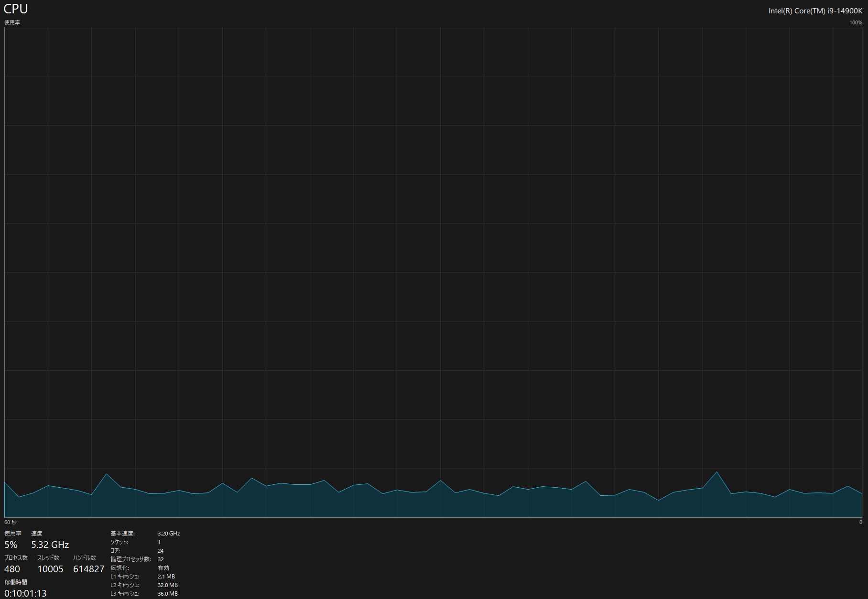
Task: Click the handle count value 614827
Action: (88, 569)
